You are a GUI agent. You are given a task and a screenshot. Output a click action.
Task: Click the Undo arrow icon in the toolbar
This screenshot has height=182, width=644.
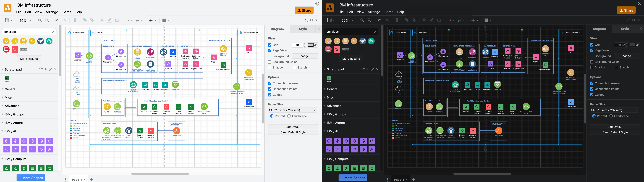click(x=57, y=20)
